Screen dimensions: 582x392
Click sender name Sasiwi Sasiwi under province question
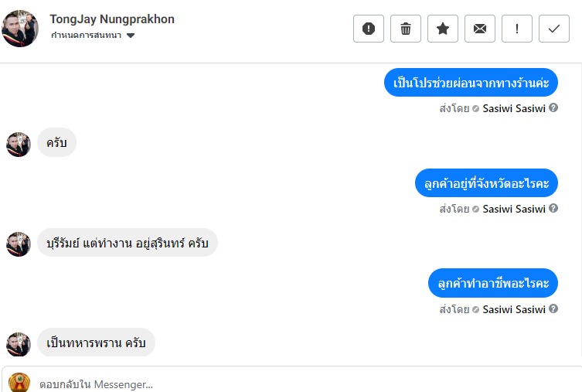click(x=514, y=209)
